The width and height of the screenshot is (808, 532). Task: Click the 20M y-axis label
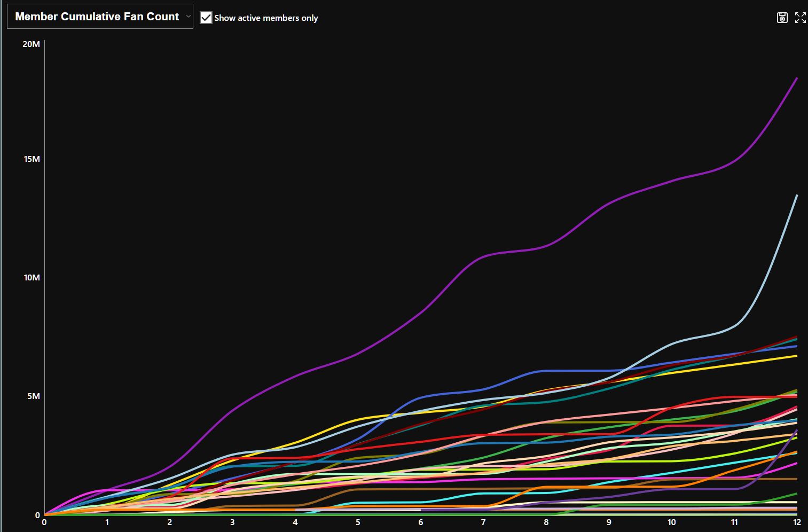pos(32,44)
